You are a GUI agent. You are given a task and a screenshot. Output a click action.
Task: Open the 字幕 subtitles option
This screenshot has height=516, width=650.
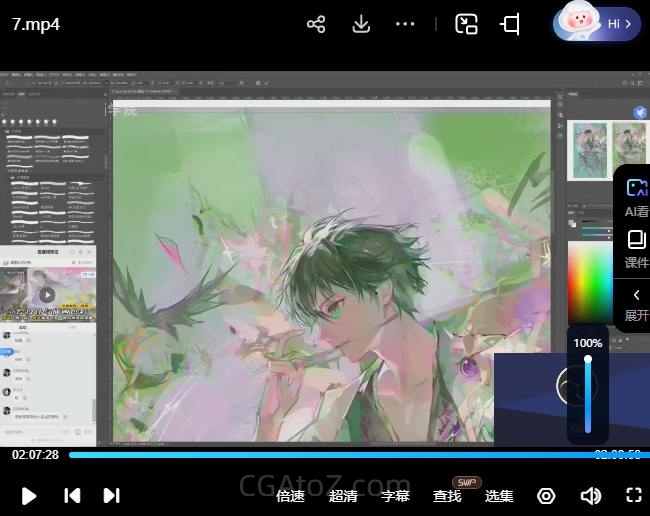(395, 496)
